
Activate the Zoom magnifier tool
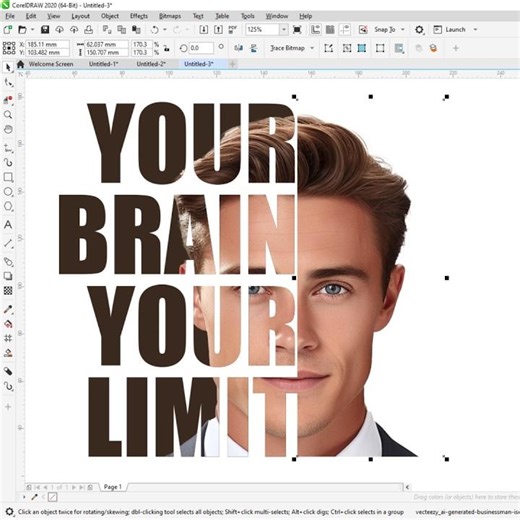(x=8, y=115)
